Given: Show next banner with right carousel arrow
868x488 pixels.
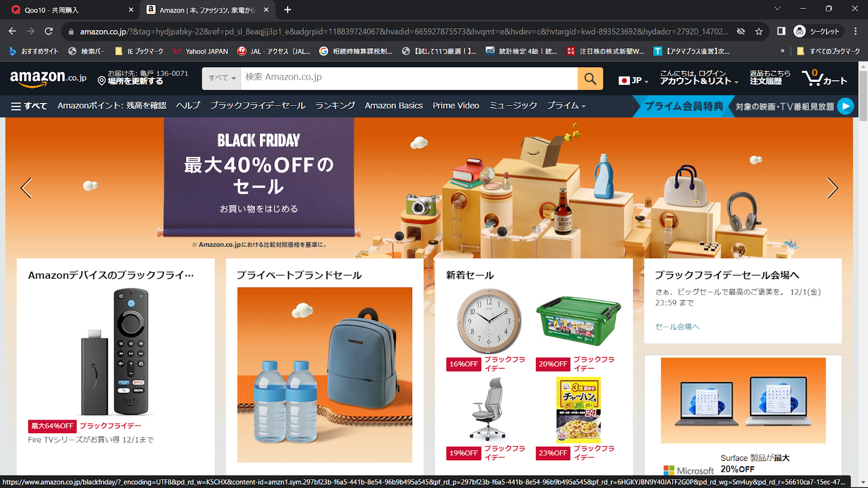Looking at the screenshot, I should [832, 188].
